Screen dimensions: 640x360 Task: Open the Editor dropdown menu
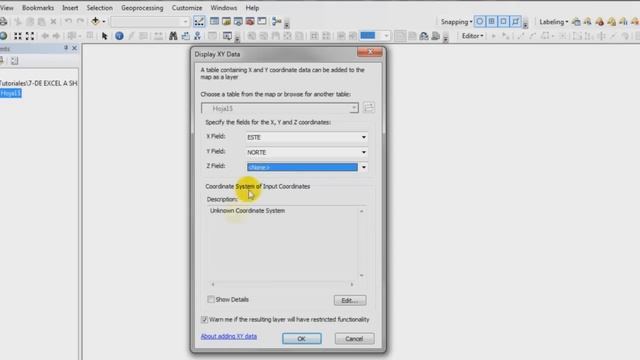click(x=472, y=36)
